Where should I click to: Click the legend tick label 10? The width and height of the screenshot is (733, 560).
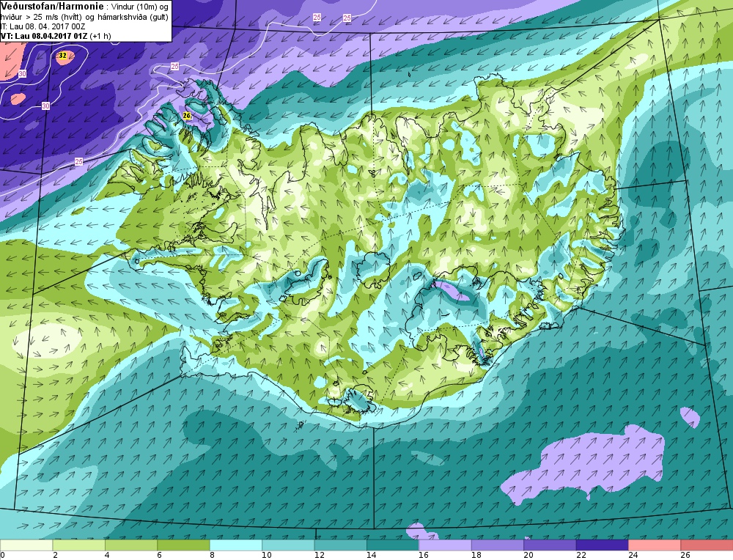pyautogui.click(x=267, y=555)
